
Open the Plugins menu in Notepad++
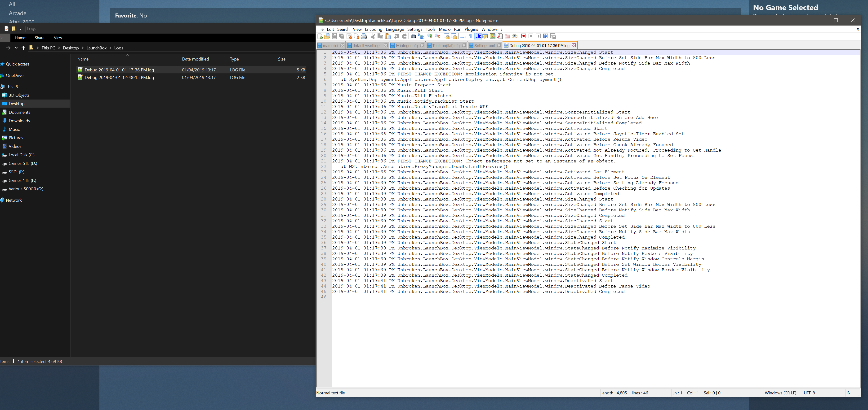point(472,29)
